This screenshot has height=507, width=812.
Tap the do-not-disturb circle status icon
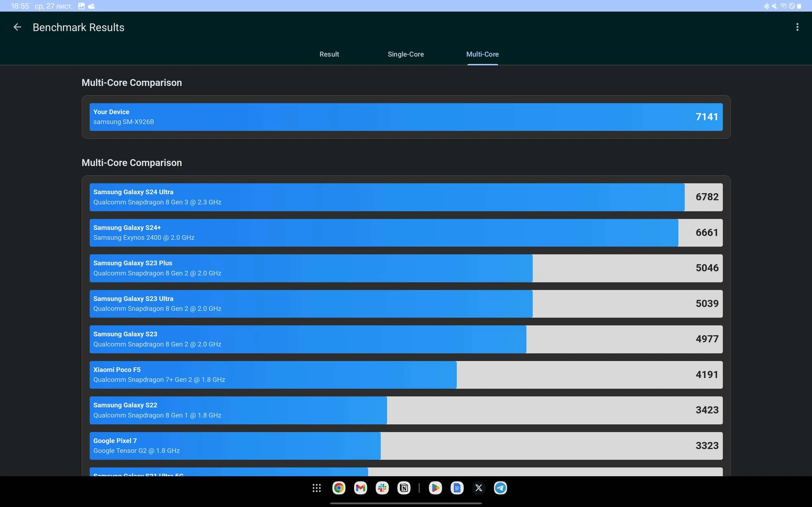pyautogui.click(x=792, y=6)
